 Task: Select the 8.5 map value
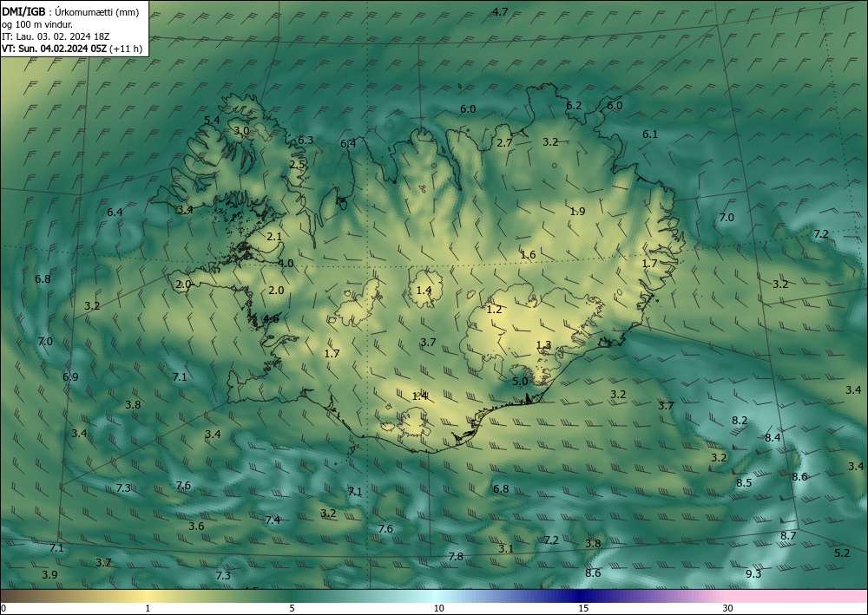tap(744, 483)
